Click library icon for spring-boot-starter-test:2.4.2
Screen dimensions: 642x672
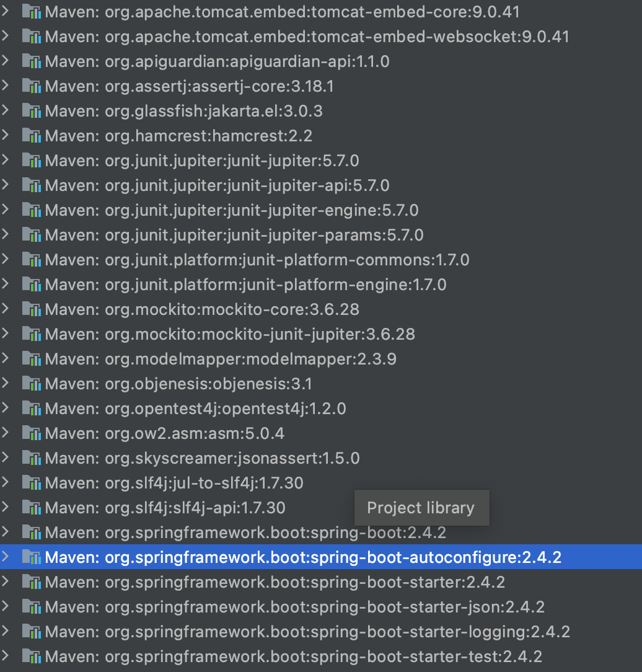[x=31, y=657]
